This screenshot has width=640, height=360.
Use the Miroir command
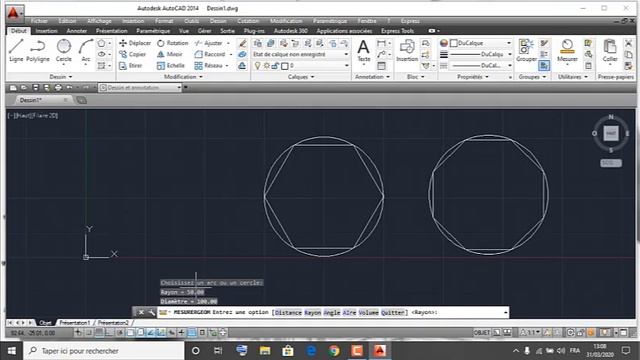[x=169, y=54]
